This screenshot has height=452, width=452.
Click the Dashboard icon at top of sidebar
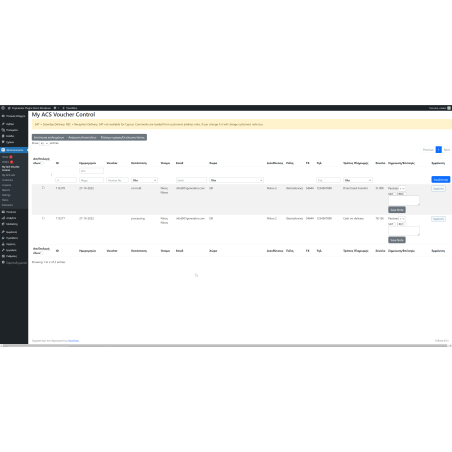click(x=3, y=116)
